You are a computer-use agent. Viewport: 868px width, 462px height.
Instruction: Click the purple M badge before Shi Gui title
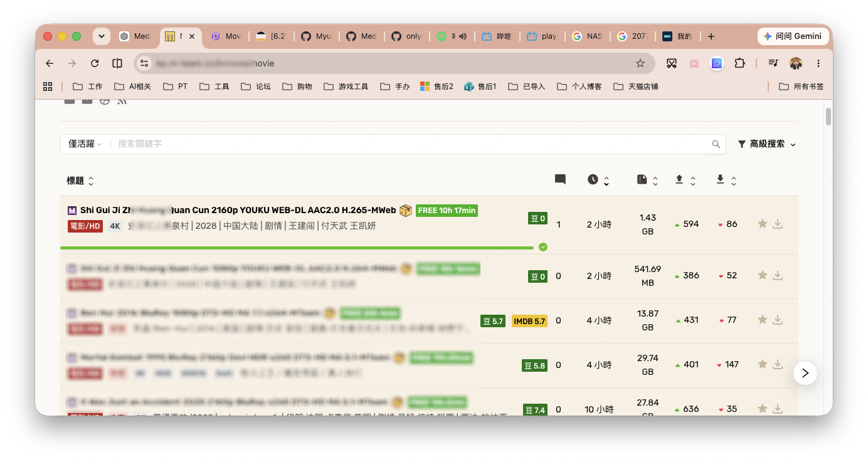(72, 211)
